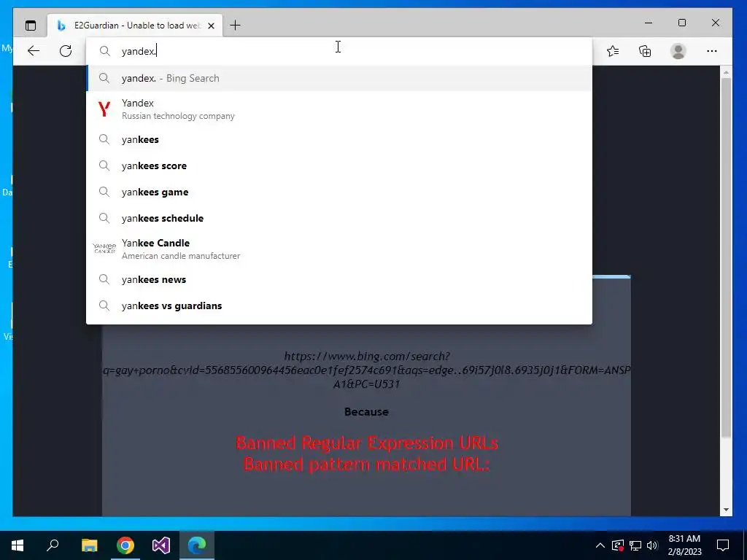Open the notification center icon
The width and height of the screenshot is (747, 560).
click(x=723, y=545)
